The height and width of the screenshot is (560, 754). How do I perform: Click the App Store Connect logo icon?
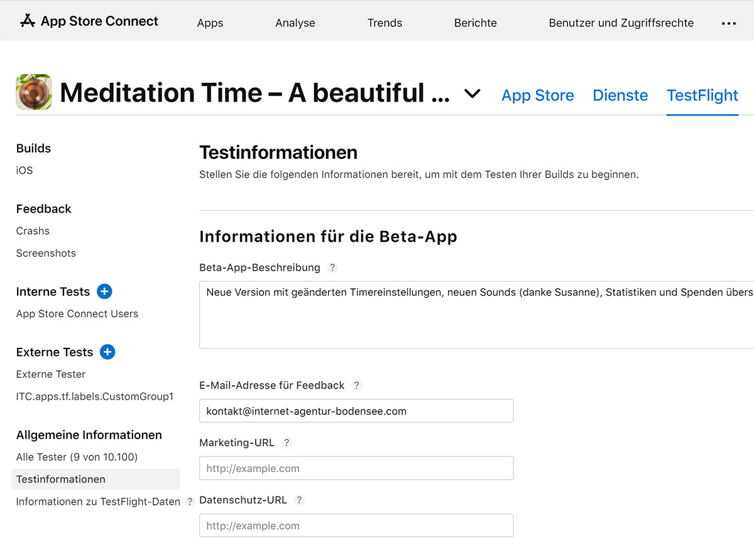pyautogui.click(x=27, y=21)
